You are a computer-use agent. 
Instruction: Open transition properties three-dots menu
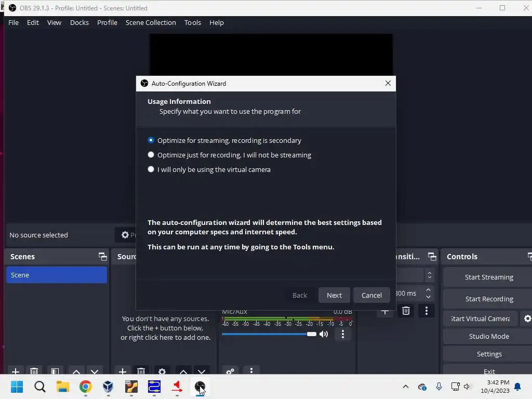click(427, 311)
